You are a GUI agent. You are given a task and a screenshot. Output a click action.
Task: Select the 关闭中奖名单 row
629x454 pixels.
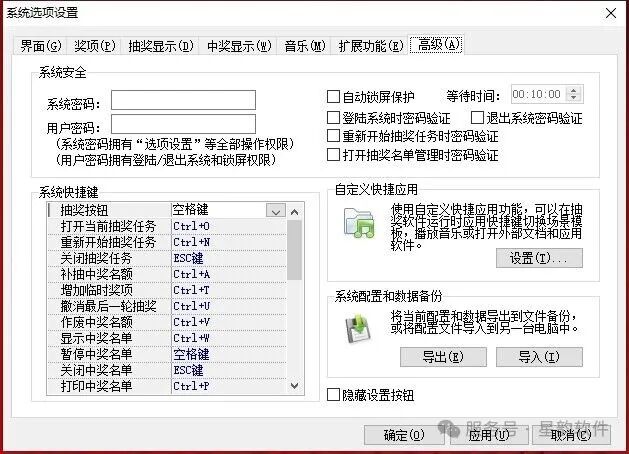pyautogui.click(x=167, y=371)
